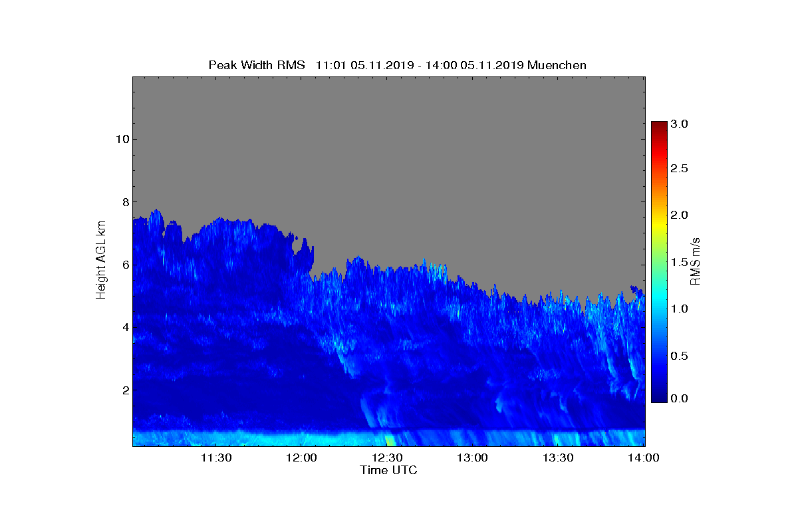Screen dimensions: 798x532
Task: Click the colorbar value 0.0
Action: click(x=680, y=398)
